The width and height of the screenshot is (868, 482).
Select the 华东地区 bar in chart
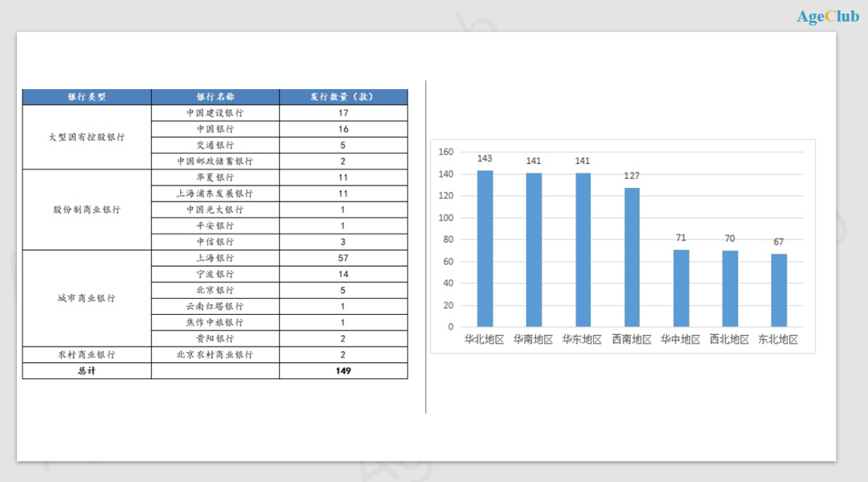tap(583, 250)
